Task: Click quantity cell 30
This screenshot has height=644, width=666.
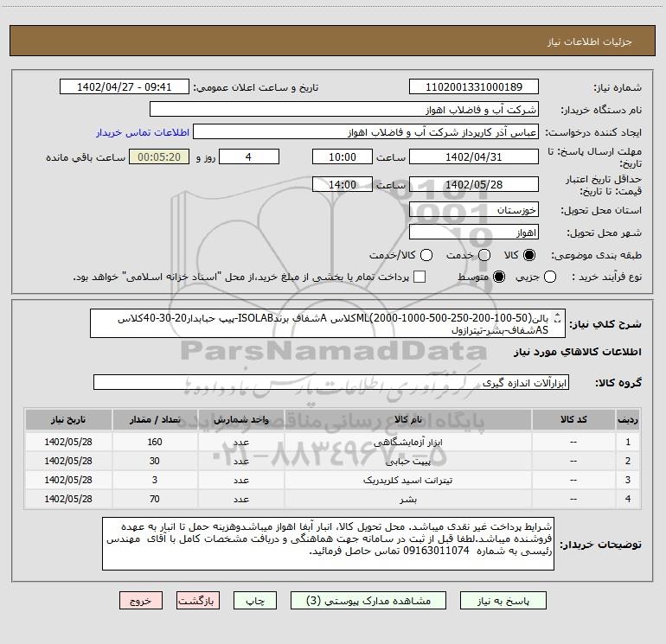Action: (x=155, y=461)
